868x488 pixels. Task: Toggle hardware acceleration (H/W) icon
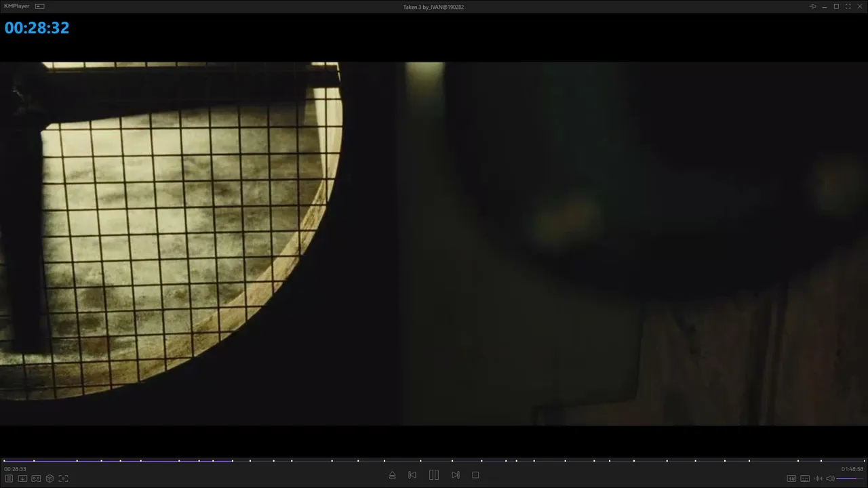(791, 479)
